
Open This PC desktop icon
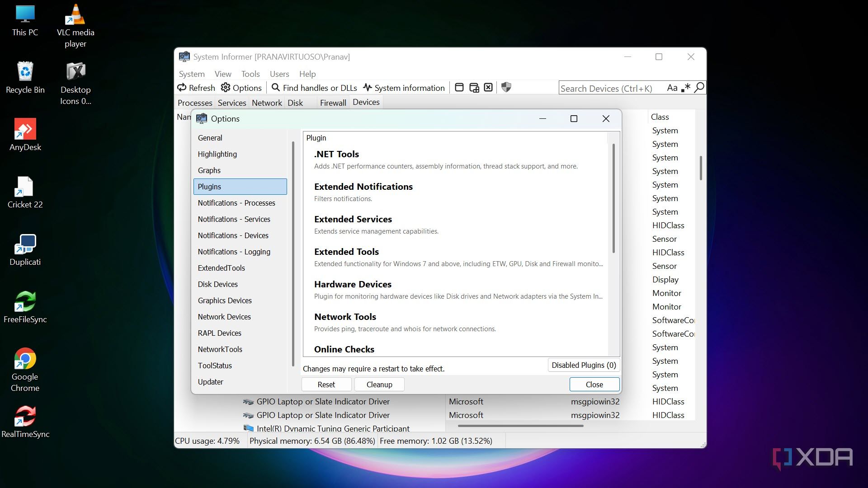coord(25,20)
